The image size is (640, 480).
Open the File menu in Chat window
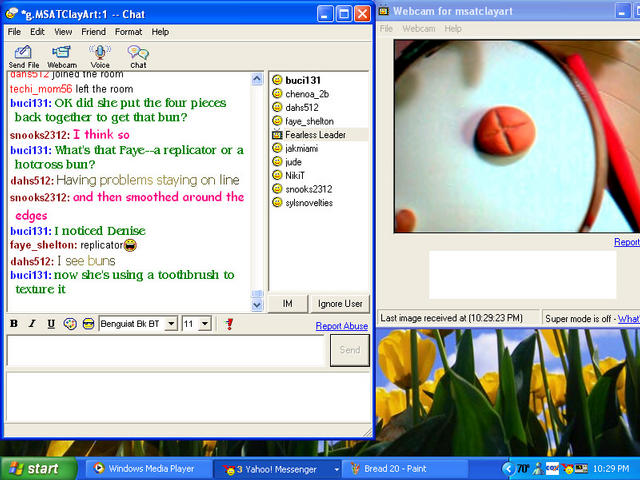pyautogui.click(x=14, y=32)
